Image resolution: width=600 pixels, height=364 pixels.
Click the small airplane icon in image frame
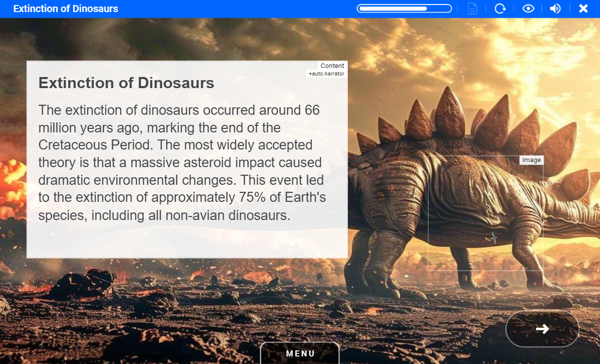[493, 238]
